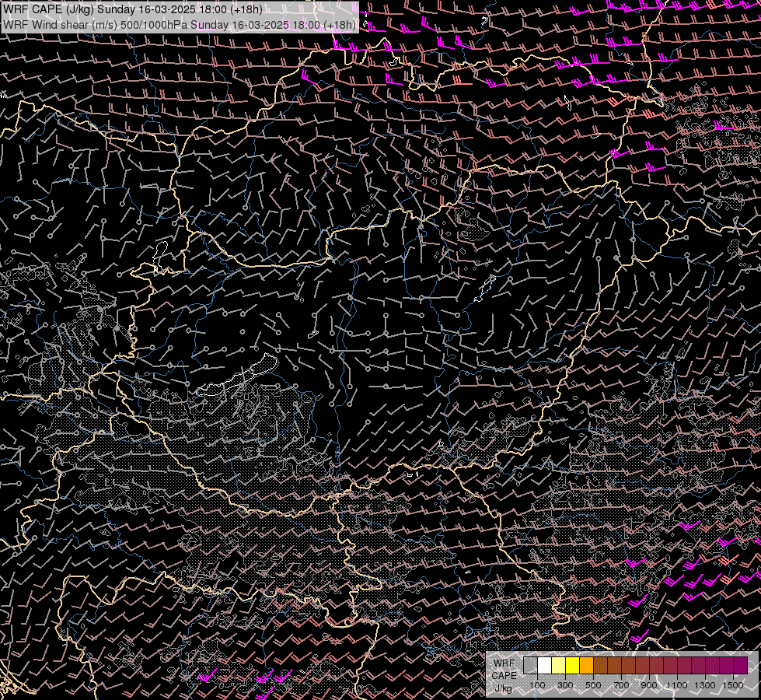Viewport: 761px width, 700px height.
Task: Click the 'WRF CAPE (J/kg) Sunday 16-03-2025' title line
Action: tap(132, 9)
